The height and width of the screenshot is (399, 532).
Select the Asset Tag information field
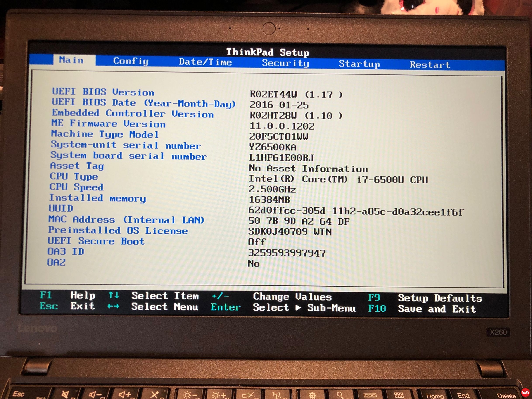[308, 168]
